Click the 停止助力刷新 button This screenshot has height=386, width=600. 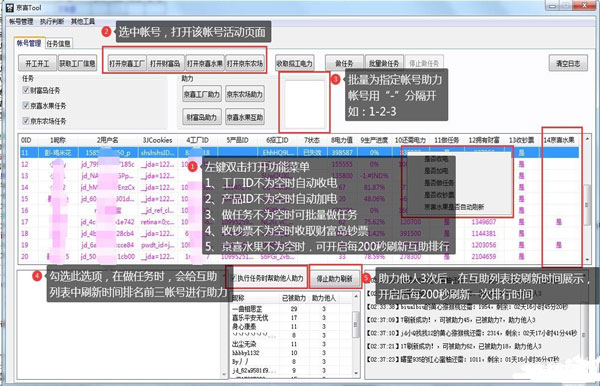click(334, 279)
